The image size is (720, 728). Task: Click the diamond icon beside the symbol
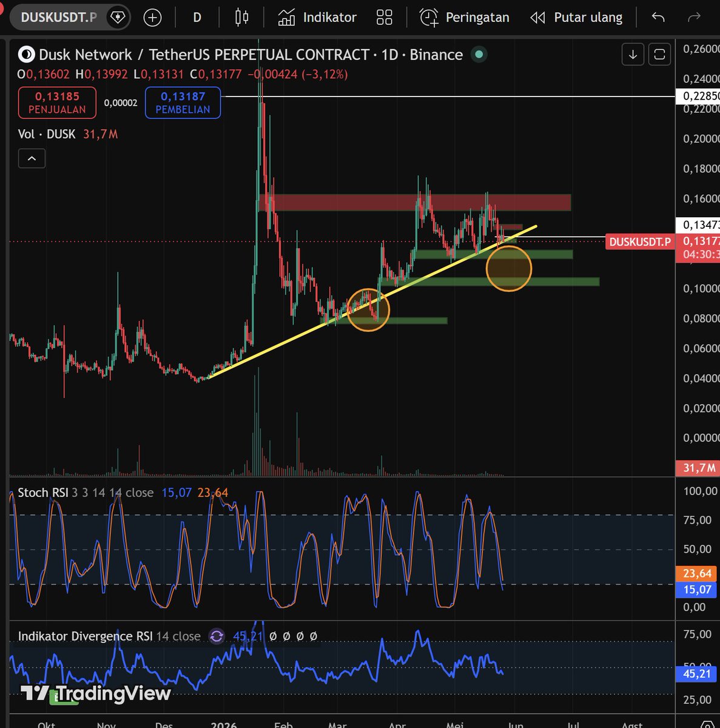(117, 17)
